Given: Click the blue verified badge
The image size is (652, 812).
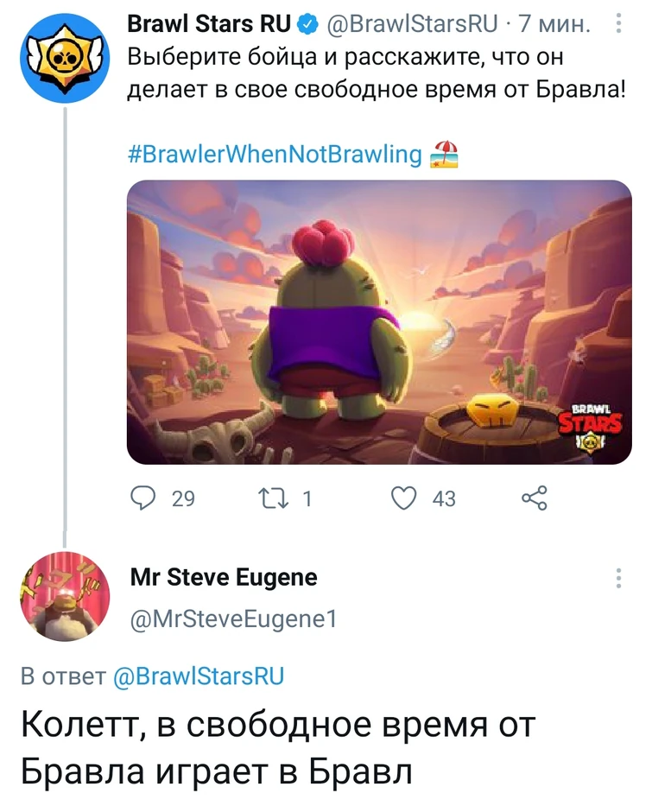Looking at the screenshot, I should [x=307, y=24].
